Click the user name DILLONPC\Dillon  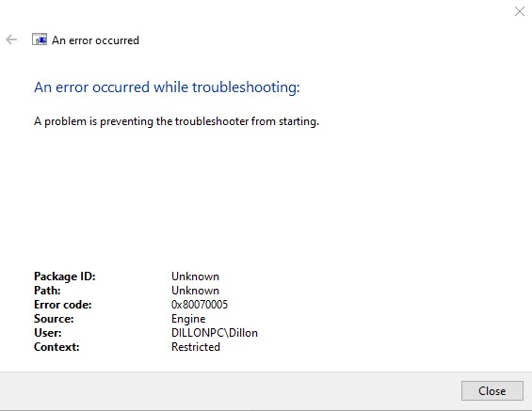[x=215, y=333]
